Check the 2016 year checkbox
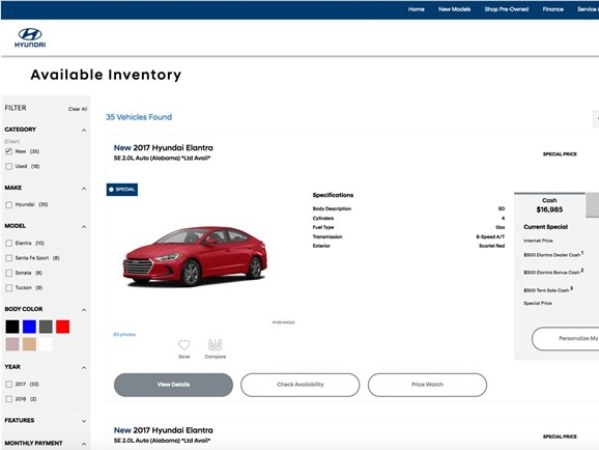 pos(9,399)
